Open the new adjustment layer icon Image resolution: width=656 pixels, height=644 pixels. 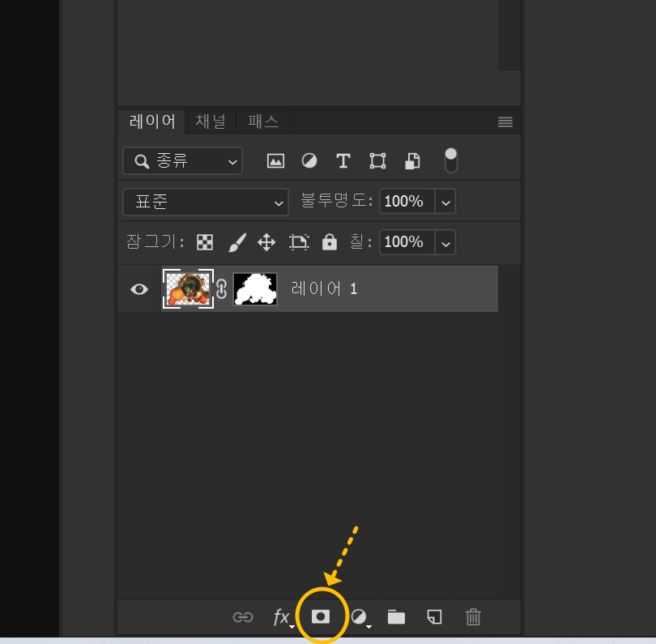[358, 616]
